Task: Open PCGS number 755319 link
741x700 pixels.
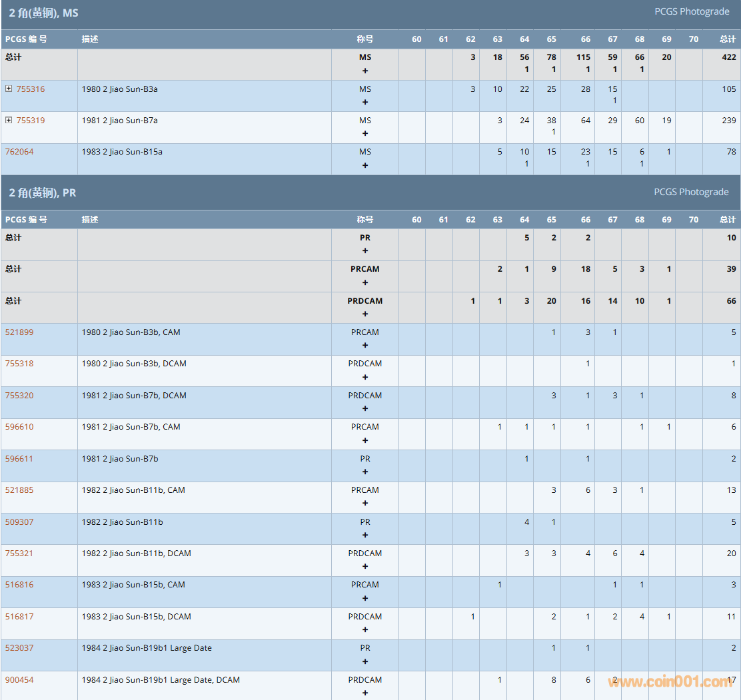Action: tap(31, 120)
